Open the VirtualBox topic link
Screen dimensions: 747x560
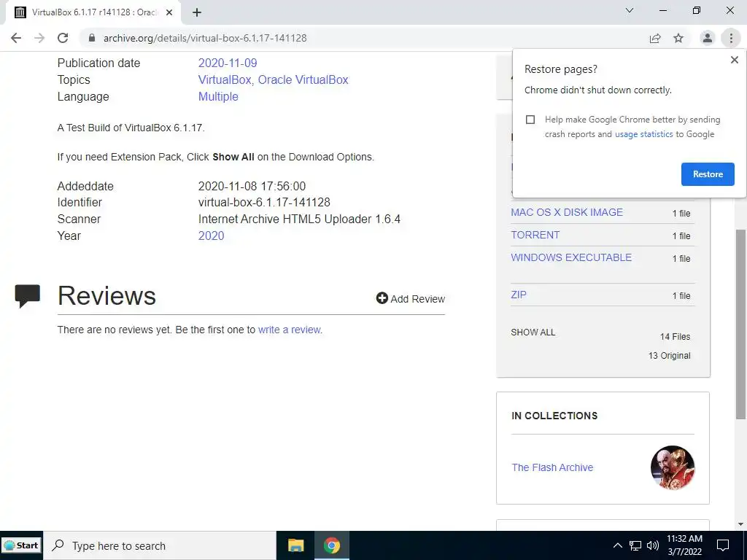(x=225, y=79)
